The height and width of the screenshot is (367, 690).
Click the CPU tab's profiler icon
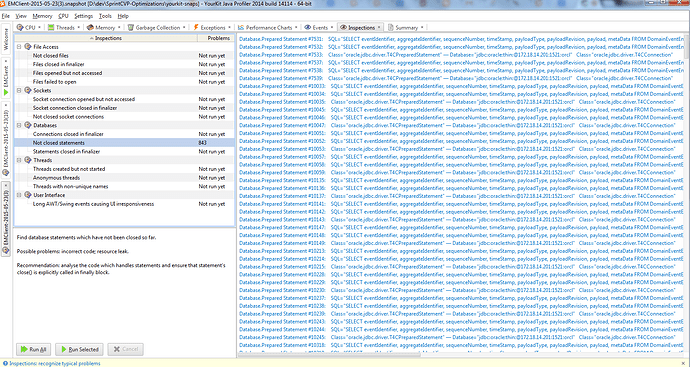[x=20, y=27]
